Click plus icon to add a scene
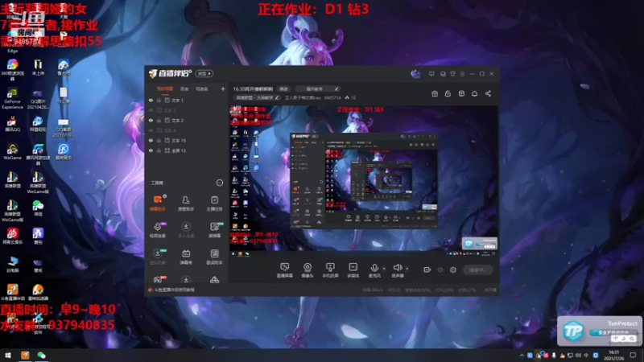 click(x=223, y=88)
